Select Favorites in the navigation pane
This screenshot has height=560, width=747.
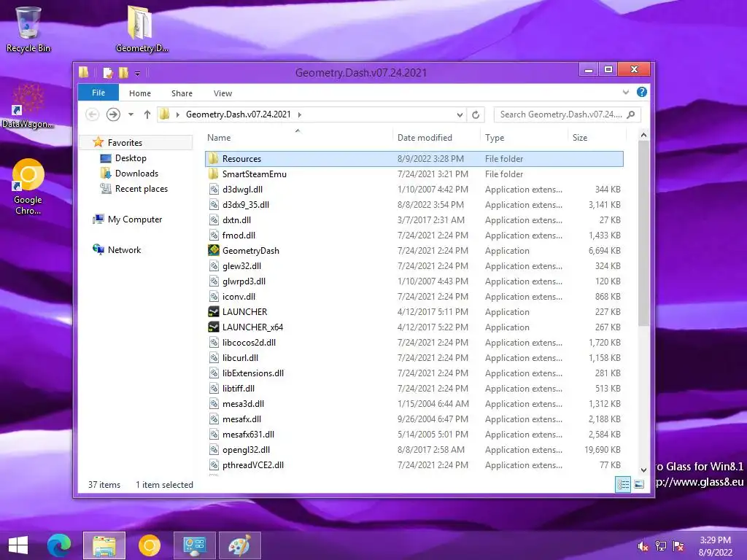(125, 143)
